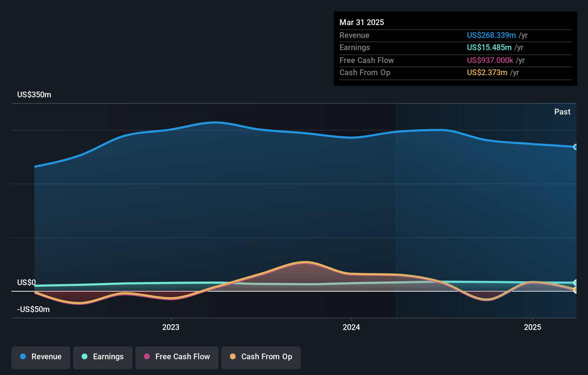Click the -US$50m y-axis label
This screenshot has width=588, height=375.
tap(34, 310)
